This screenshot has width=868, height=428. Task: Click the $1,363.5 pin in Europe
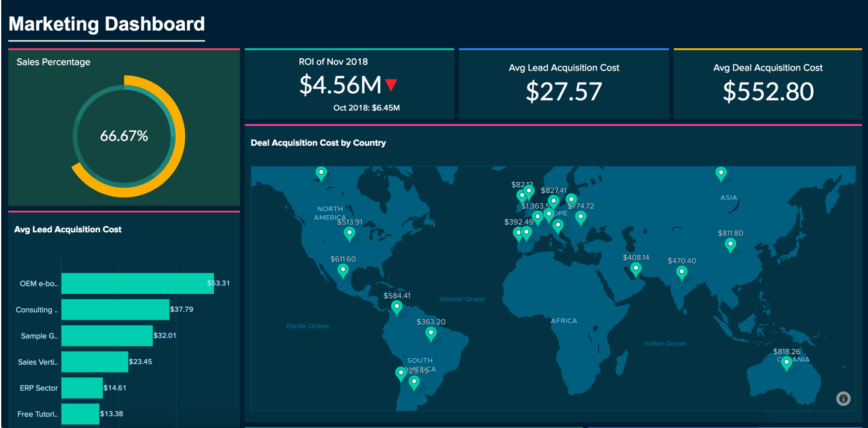pos(538,215)
